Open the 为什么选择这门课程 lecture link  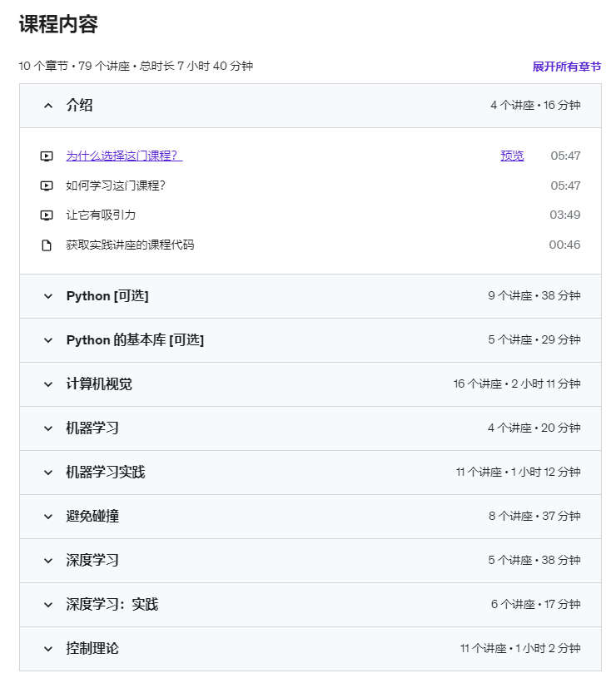pos(124,156)
